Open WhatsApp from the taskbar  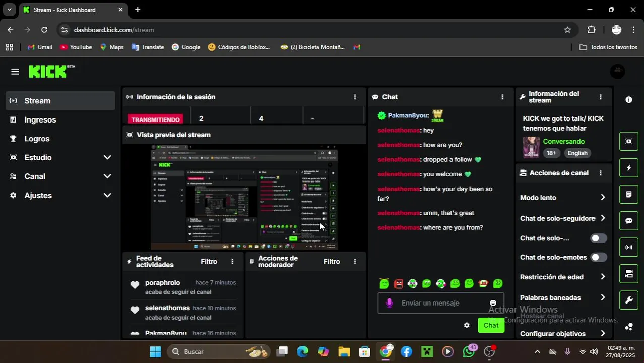pyautogui.click(x=469, y=351)
